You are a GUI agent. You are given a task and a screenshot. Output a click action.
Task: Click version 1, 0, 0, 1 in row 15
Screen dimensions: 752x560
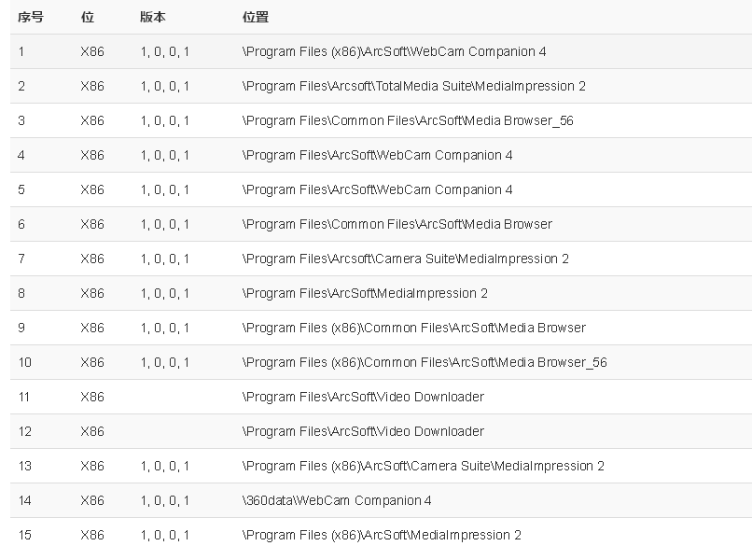(x=165, y=535)
